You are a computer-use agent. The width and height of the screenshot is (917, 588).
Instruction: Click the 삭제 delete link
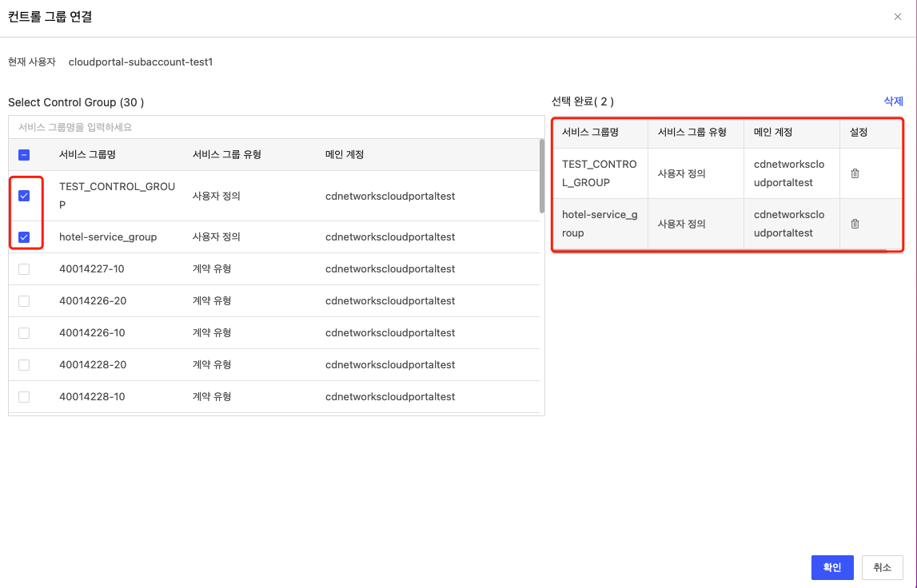[x=893, y=101]
